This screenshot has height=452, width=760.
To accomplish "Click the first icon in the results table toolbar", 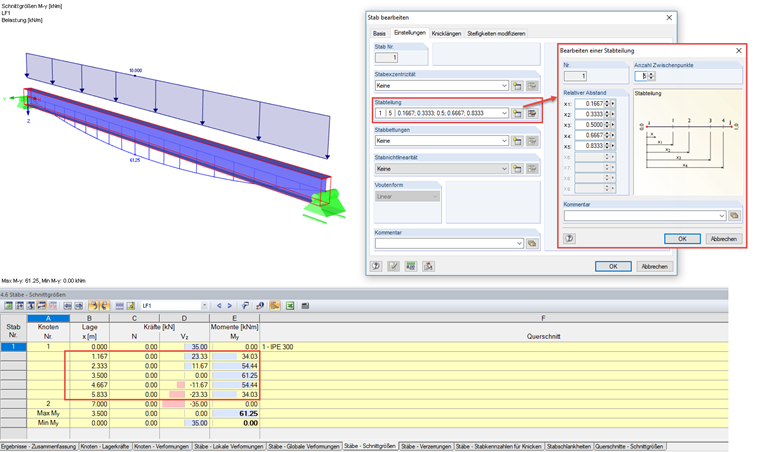I will 8,306.
